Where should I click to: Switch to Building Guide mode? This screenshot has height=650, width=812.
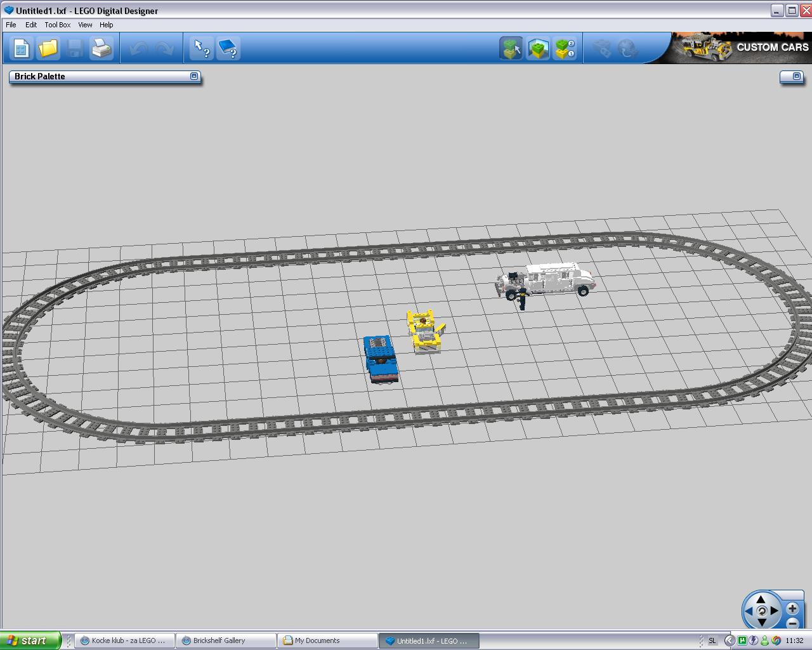coord(565,48)
